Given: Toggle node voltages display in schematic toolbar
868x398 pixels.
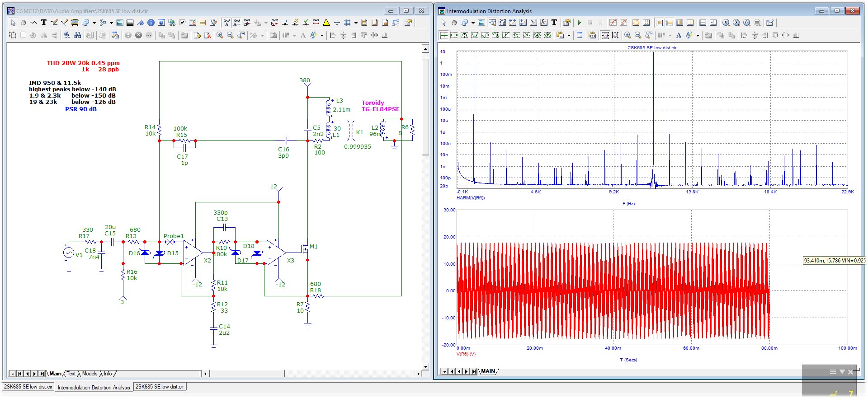Looking at the screenshot, I should tap(274, 23).
